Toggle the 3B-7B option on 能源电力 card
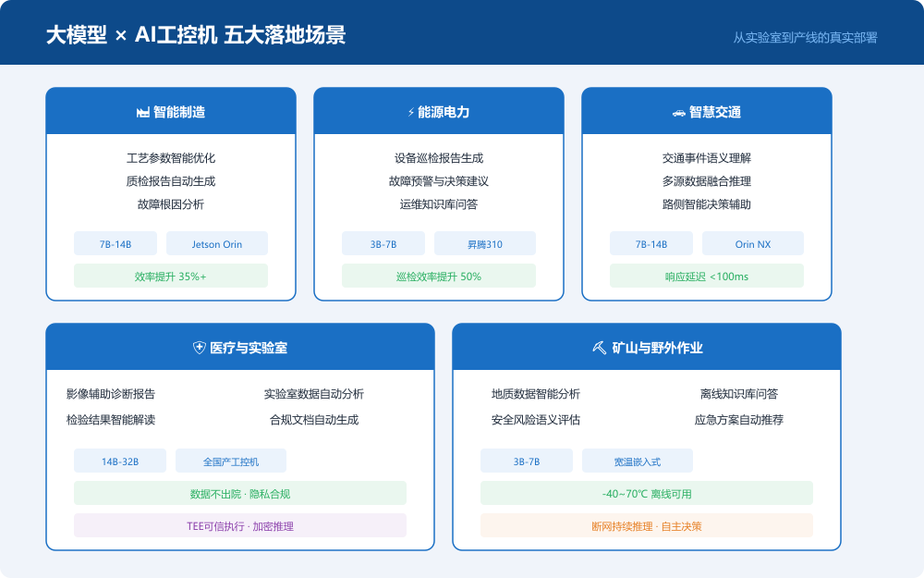 383,243
